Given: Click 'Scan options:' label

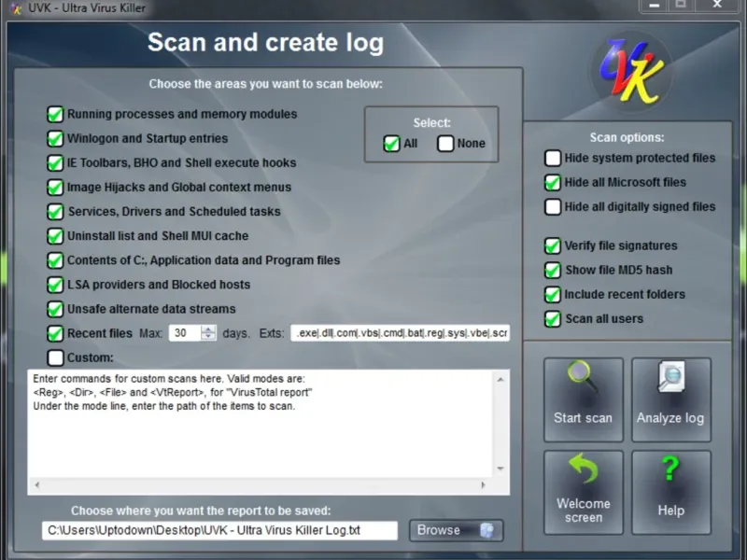Looking at the screenshot, I should coord(627,137).
